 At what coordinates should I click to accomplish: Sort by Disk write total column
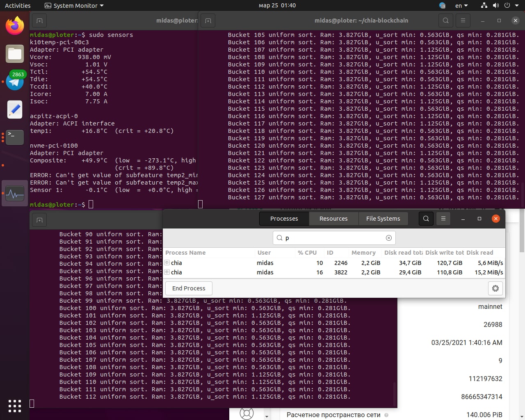pyautogui.click(x=444, y=253)
